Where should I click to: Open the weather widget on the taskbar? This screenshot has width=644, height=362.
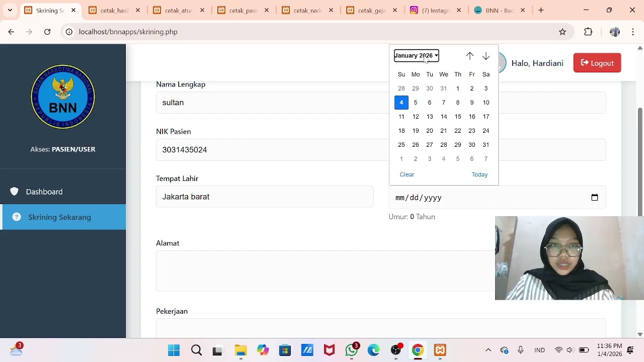pyautogui.click(x=16, y=350)
